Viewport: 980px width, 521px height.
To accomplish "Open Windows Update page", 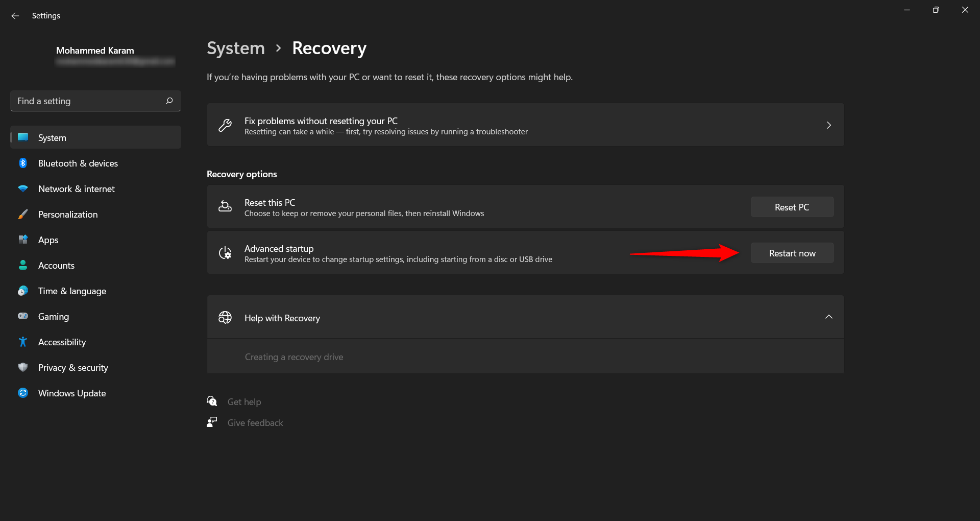I will point(95,393).
